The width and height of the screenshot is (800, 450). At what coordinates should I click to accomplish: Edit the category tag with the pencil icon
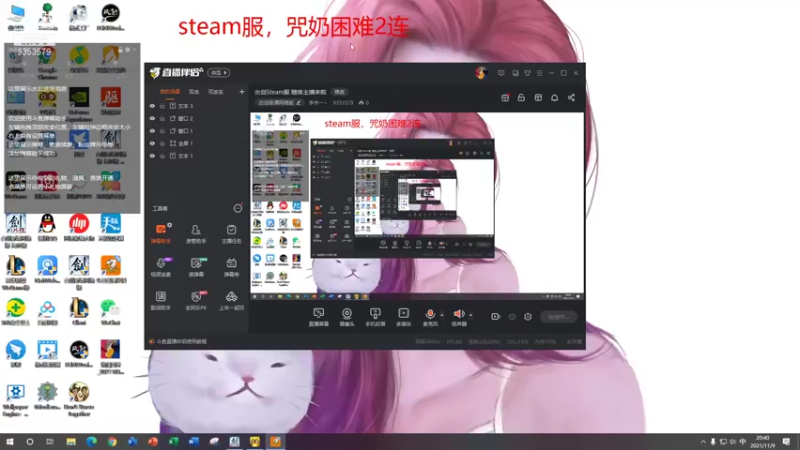click(x=299, y=103)
